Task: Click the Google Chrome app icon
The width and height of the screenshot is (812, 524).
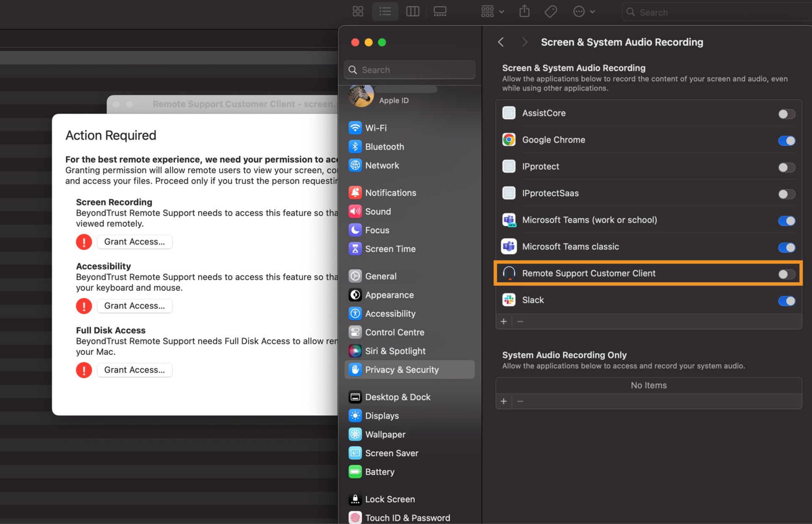Action: click(x=509, y=139)
